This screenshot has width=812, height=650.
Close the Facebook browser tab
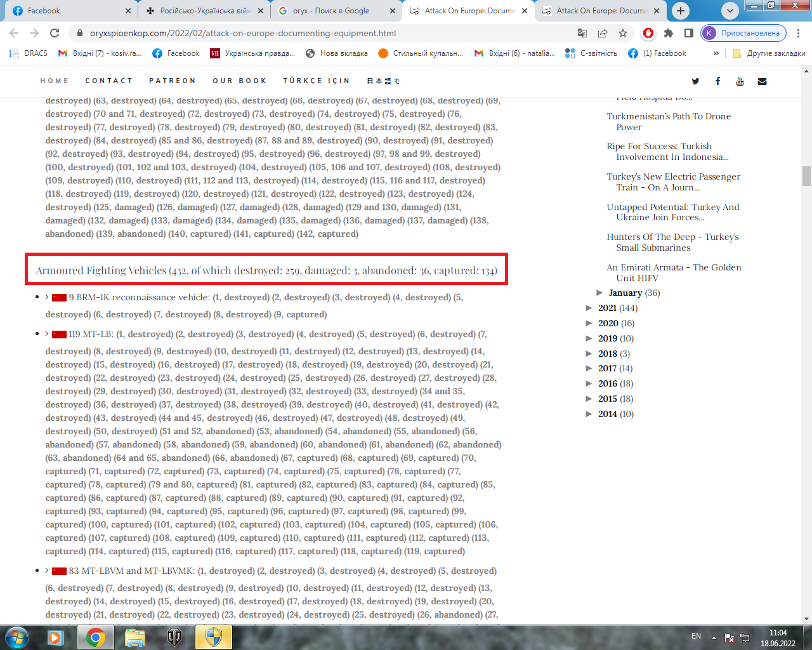[x=128, y=11]
